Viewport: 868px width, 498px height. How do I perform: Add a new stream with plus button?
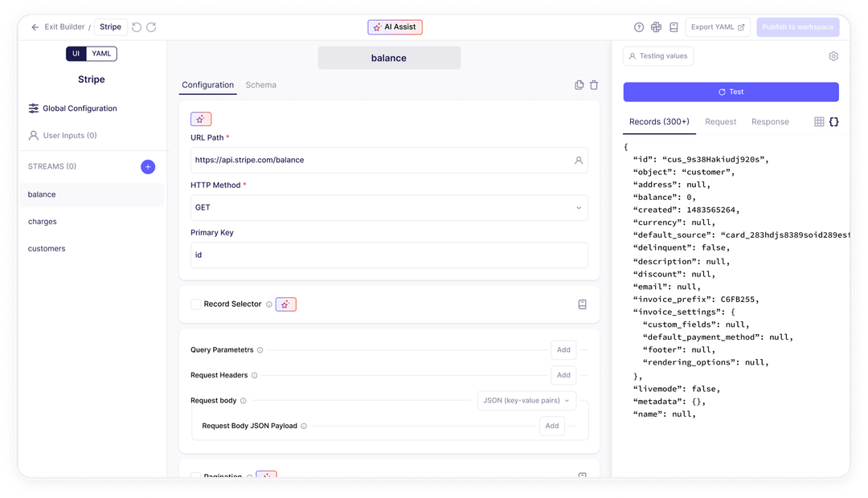(x=148, y=167)
